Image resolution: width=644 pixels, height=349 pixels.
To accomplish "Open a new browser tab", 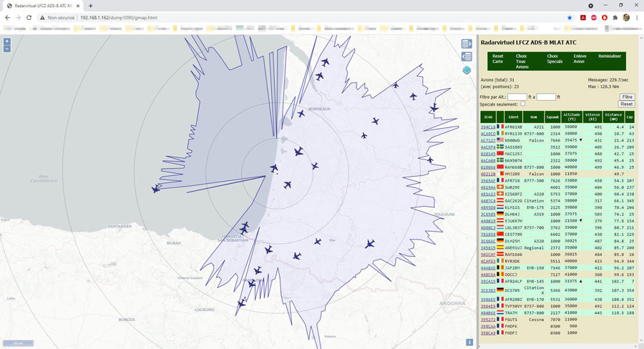I will click(x=90, y=6).
